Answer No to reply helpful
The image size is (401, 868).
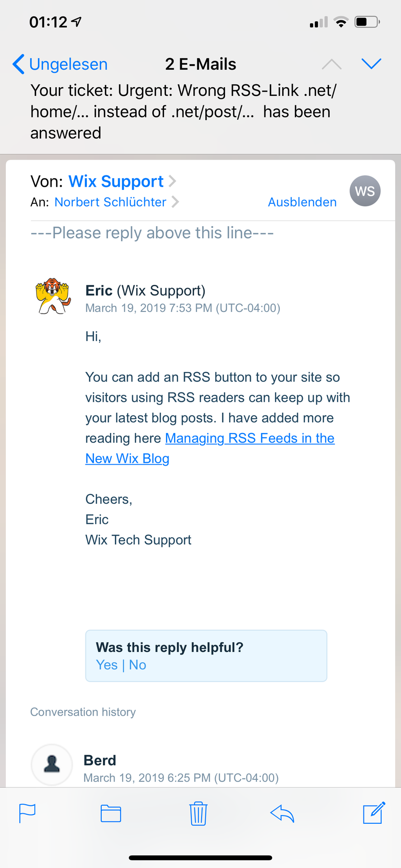pyautogui.click(x=137, y=665)
